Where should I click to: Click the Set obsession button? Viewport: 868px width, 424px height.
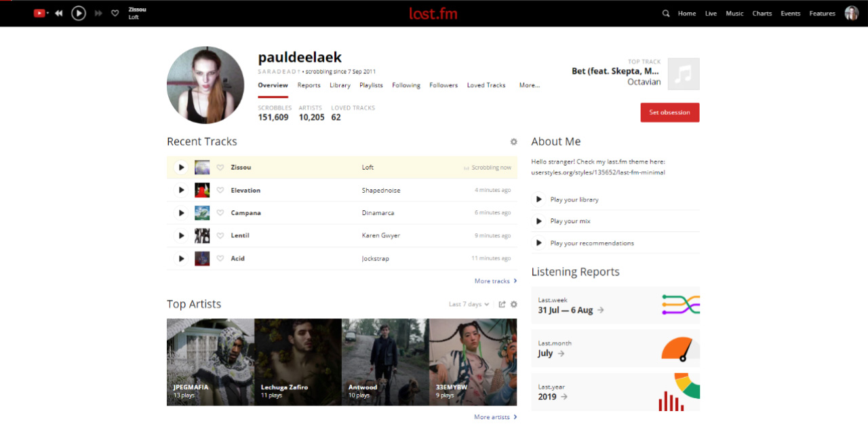tap(669, 112)
